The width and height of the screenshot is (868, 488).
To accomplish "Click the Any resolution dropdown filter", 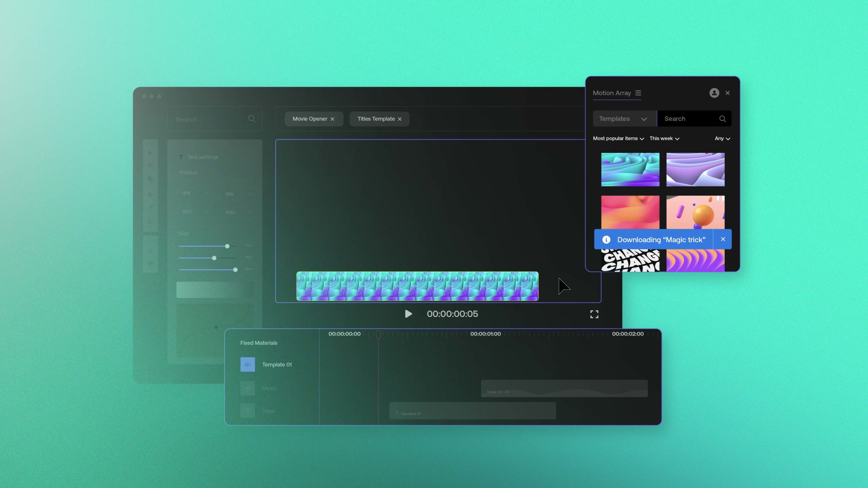I will point(721,138).
